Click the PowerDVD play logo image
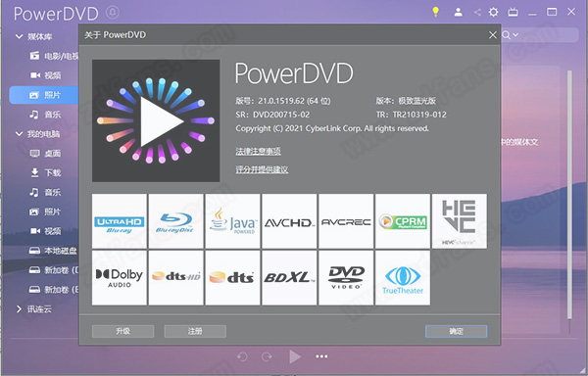The image size is (588, 376). 156,120
